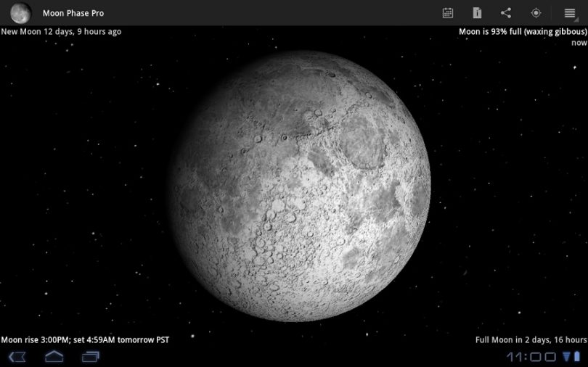Open the moon information page icon
Screen dimensions: 588x367
click(x=477, y=13)
